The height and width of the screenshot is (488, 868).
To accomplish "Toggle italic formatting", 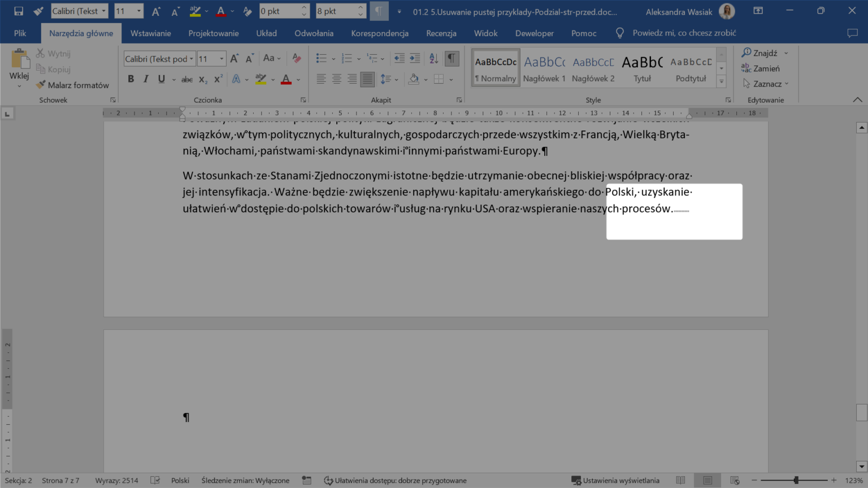I will click(x=146, y=79).
